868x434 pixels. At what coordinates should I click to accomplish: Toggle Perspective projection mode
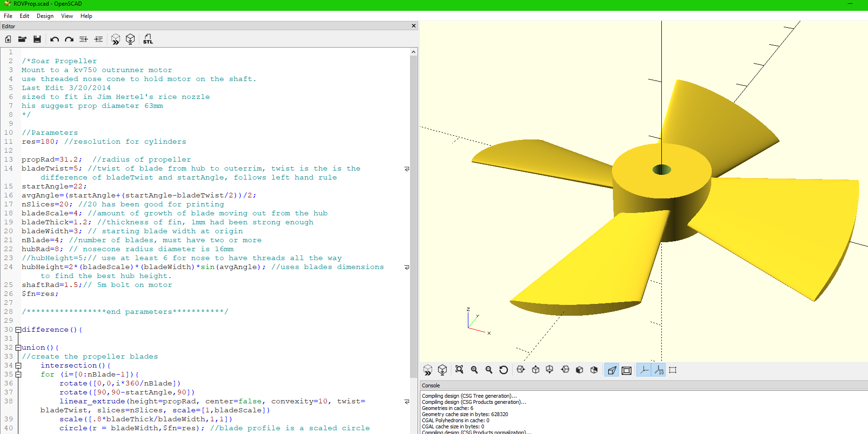(x=611, y=370)
